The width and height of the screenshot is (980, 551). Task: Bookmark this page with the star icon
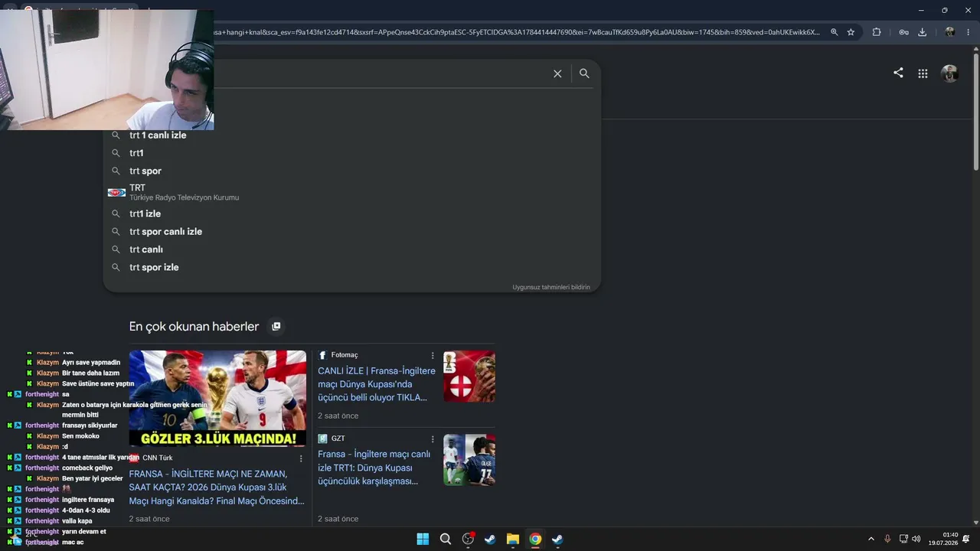point(851,32)
